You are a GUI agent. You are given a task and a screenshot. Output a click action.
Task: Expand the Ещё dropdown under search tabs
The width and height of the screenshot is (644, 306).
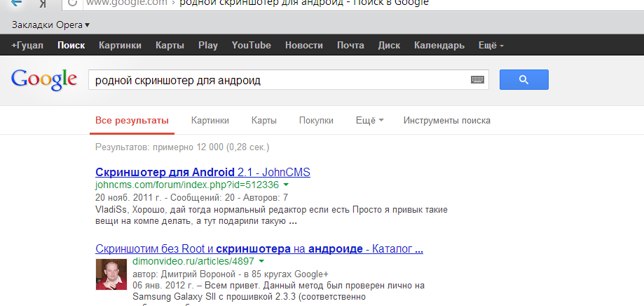369,120
